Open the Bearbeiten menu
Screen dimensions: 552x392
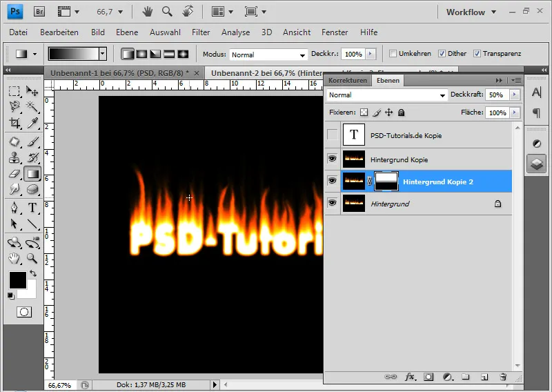point(59,32)
